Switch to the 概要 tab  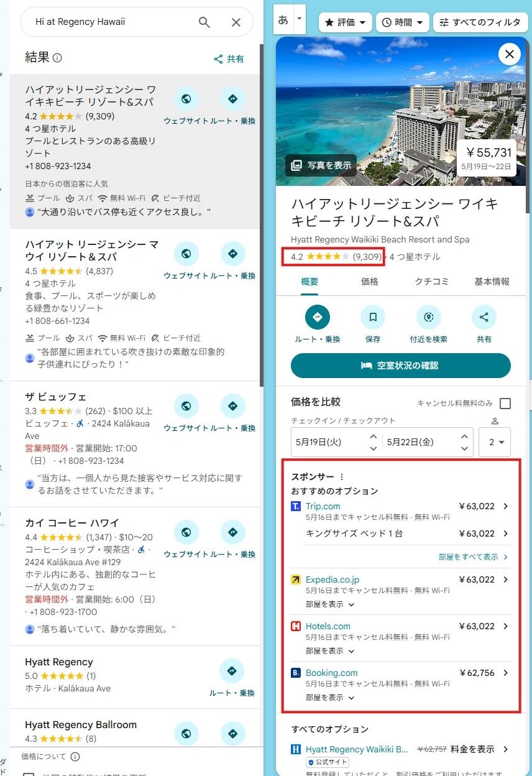[x=310, y=282]
